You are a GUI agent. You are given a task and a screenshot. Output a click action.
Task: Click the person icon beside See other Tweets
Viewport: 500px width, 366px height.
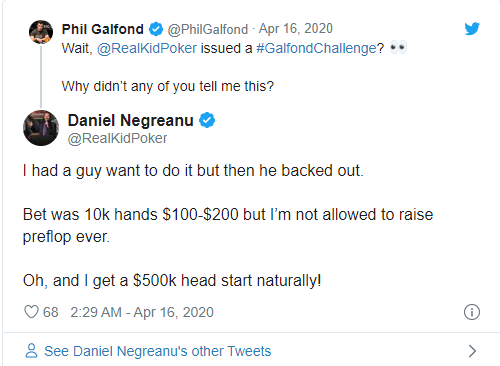[x=31, y=351]
